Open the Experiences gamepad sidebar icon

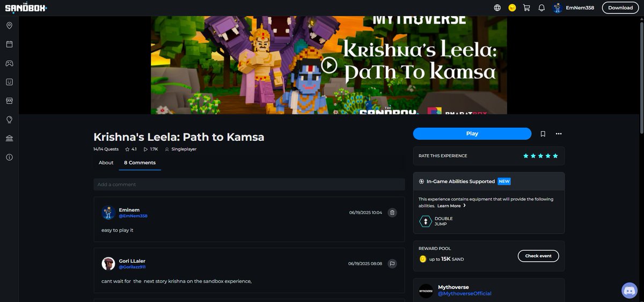pyautogui.click(x=9, y=63)
